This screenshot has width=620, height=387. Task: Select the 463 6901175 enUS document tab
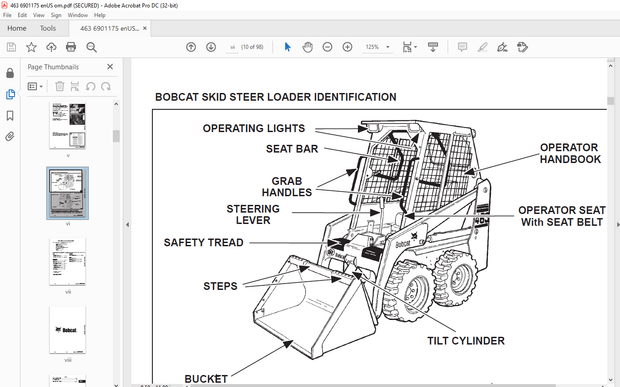pyautogui.click(x=109, y=28)
